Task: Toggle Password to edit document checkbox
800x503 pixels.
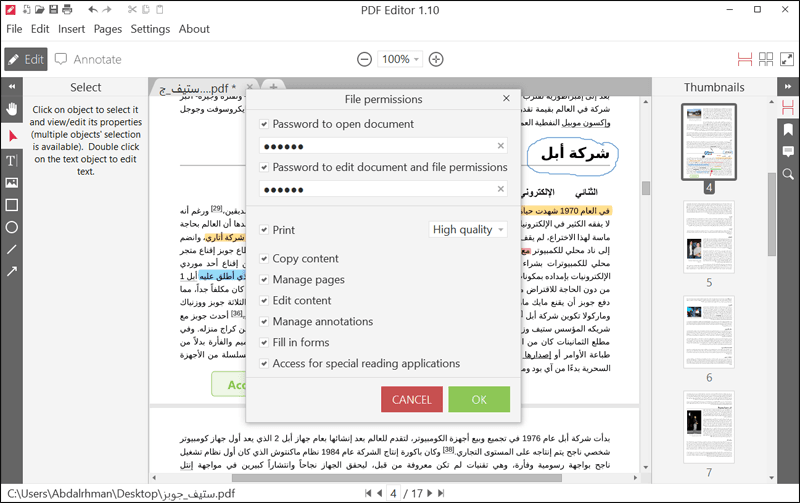Action: coord(264,167)
